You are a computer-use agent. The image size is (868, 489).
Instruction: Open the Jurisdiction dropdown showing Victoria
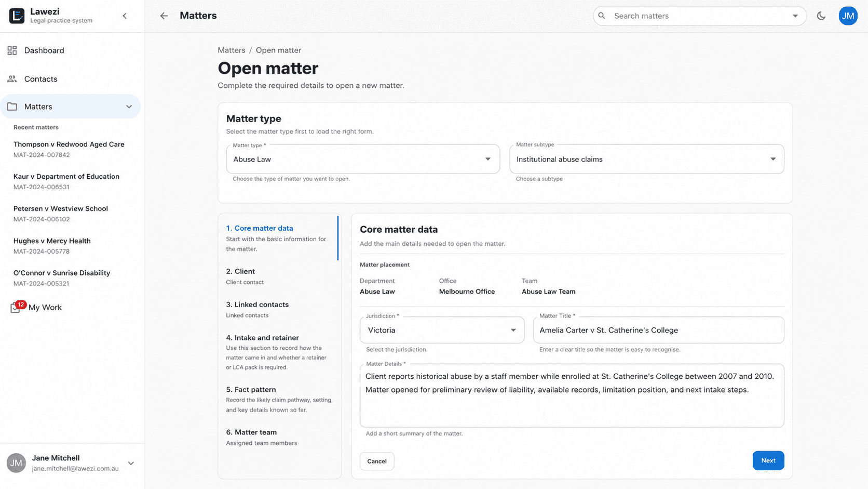[x=442, y=330]
